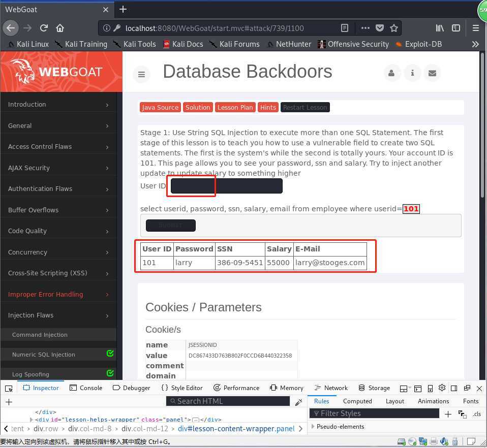Show Hints for the lesson

pos(268,108)
